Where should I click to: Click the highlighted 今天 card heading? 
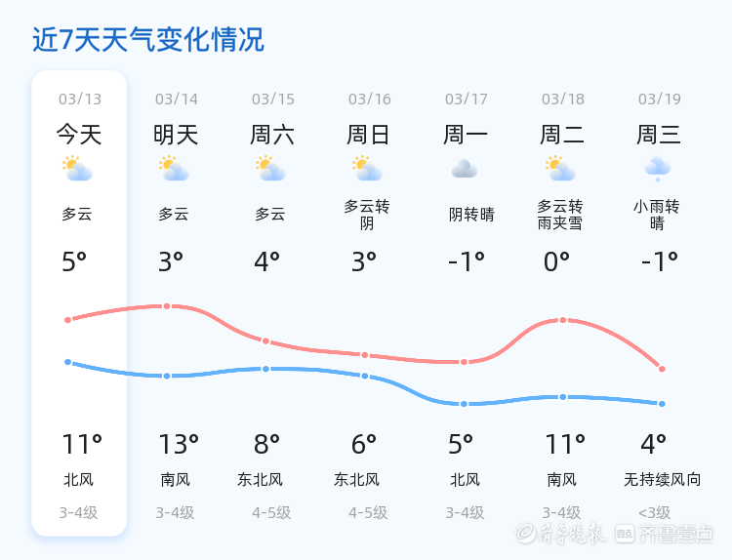[x=79, y=135]
